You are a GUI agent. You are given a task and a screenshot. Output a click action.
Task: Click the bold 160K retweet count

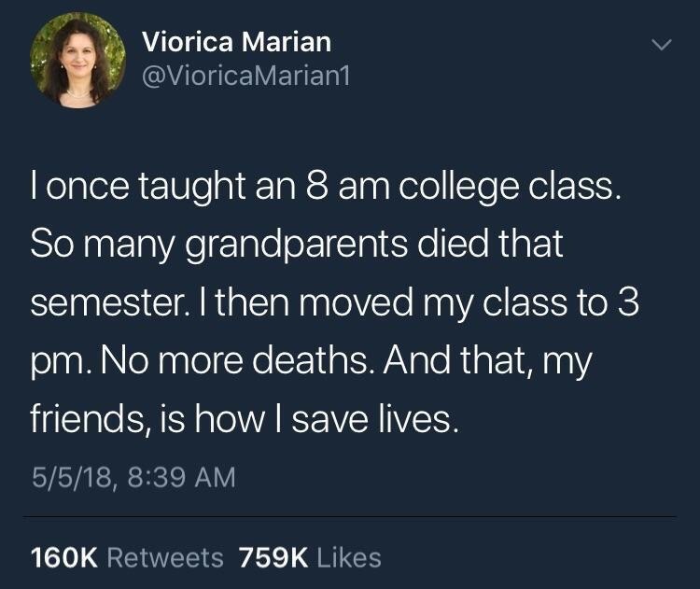coord(64,557)
